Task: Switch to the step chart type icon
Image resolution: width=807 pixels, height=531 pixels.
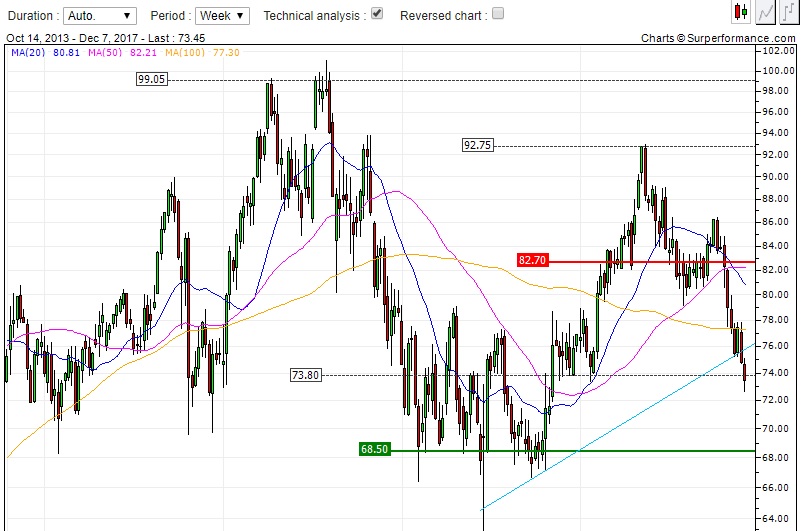Action: 789,12
